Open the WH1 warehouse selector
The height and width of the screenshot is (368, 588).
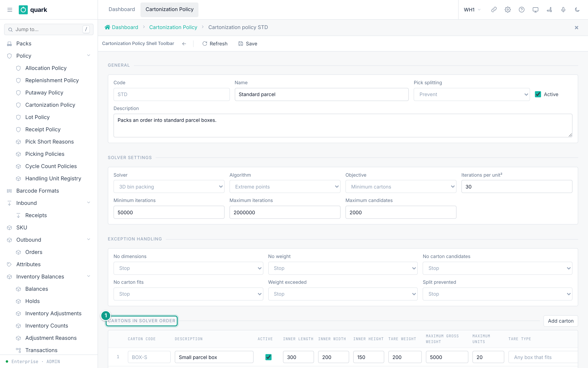point(472,10)
